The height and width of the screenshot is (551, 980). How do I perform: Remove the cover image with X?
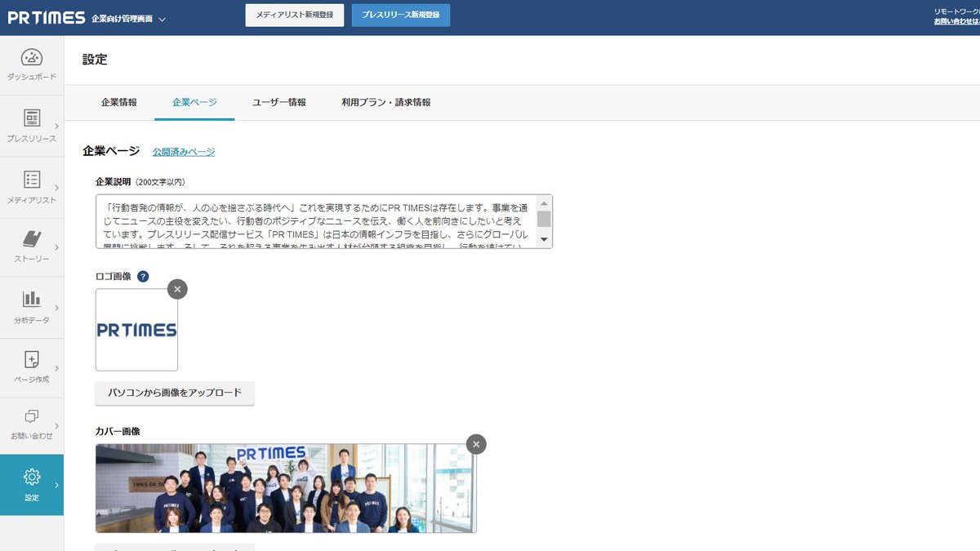click(x=476, y=443)
